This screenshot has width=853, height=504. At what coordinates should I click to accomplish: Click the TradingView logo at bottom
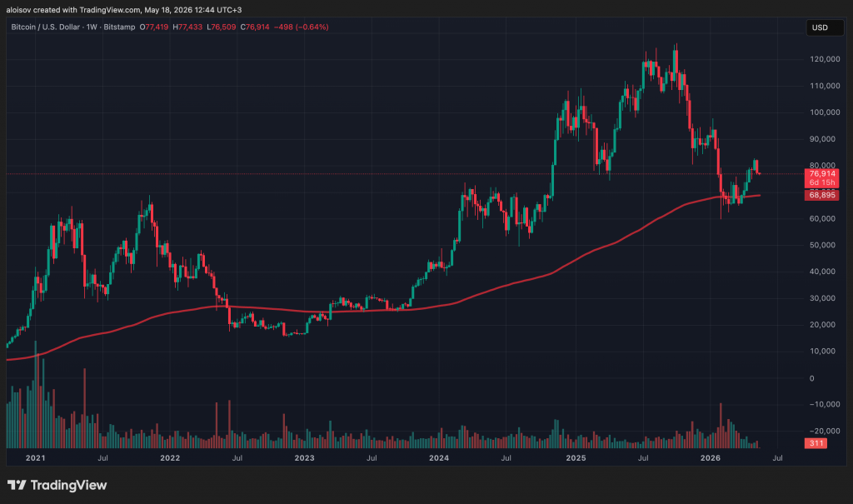click(x=57, y=485)
